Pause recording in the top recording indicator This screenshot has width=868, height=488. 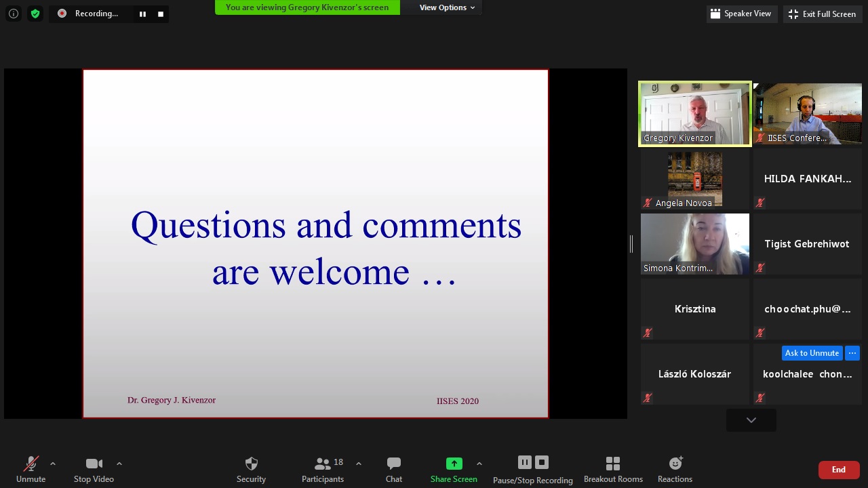(142, 14)
